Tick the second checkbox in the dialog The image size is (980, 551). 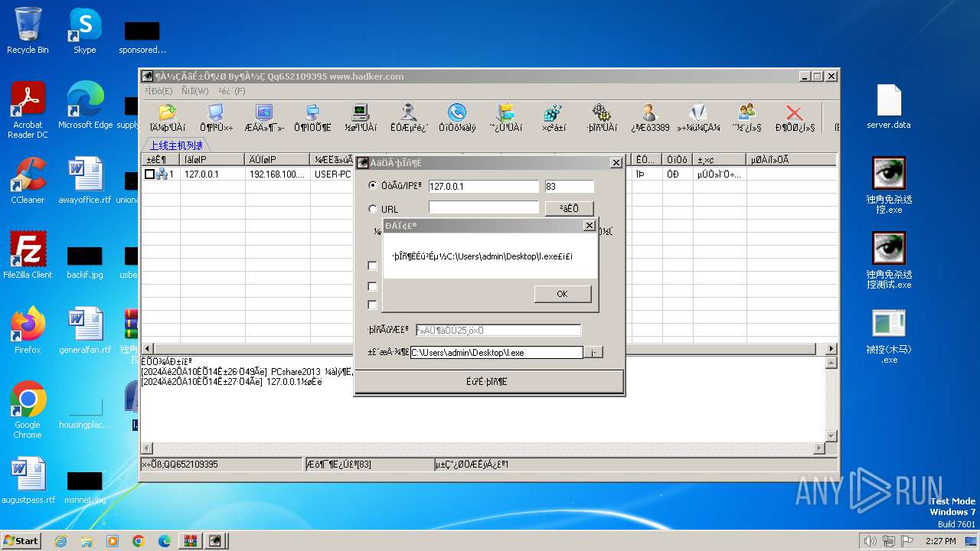click(373, 287)
